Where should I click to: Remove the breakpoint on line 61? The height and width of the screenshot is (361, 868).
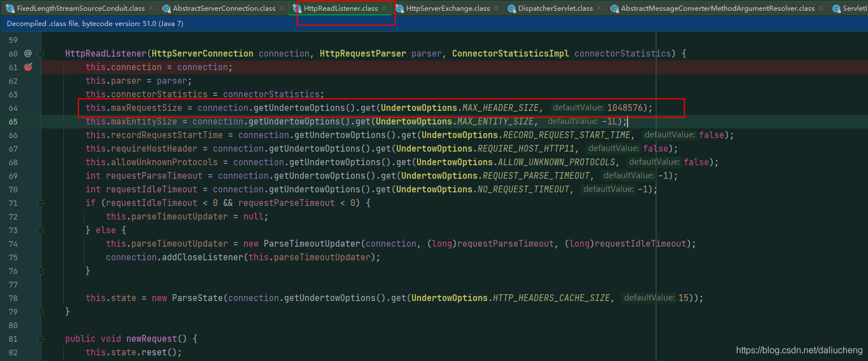coord(28,67)
